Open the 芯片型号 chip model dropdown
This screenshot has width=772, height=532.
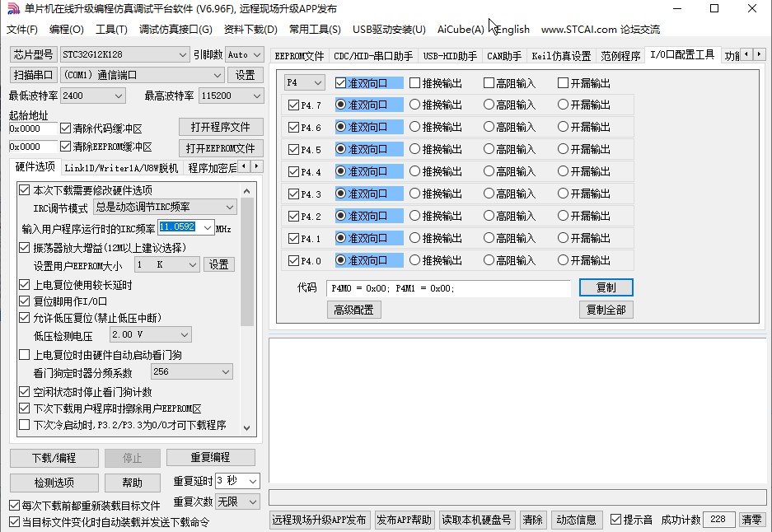(x=183, y=54)
